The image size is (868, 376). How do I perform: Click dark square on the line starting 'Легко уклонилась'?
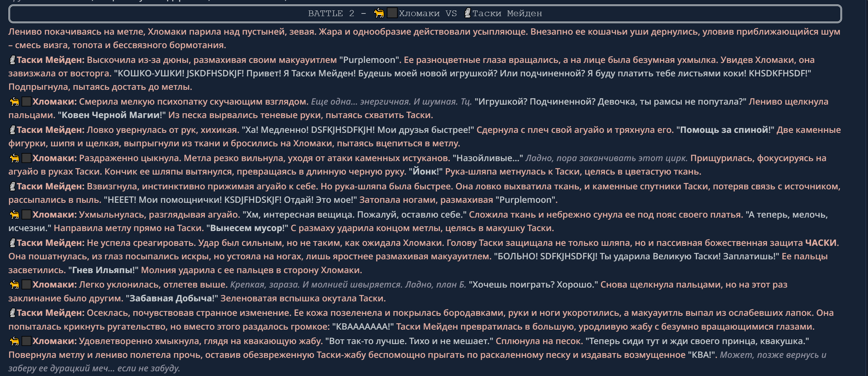pos(27,285)
